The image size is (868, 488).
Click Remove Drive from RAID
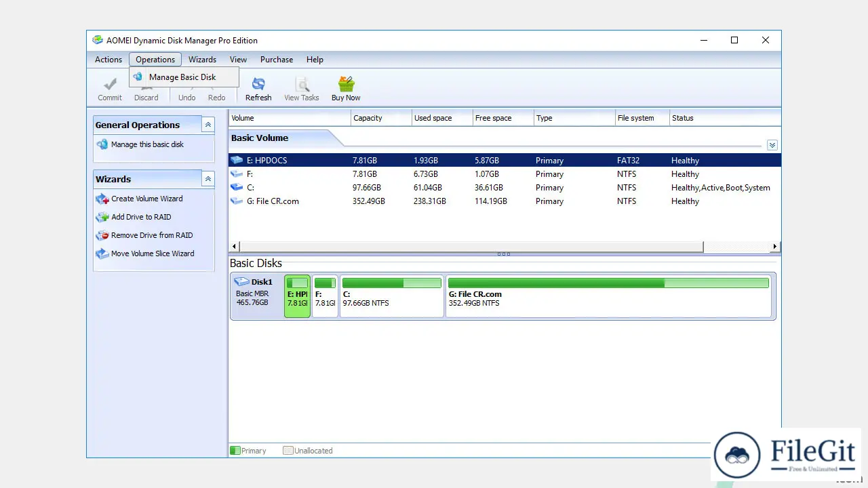[152, 235]
